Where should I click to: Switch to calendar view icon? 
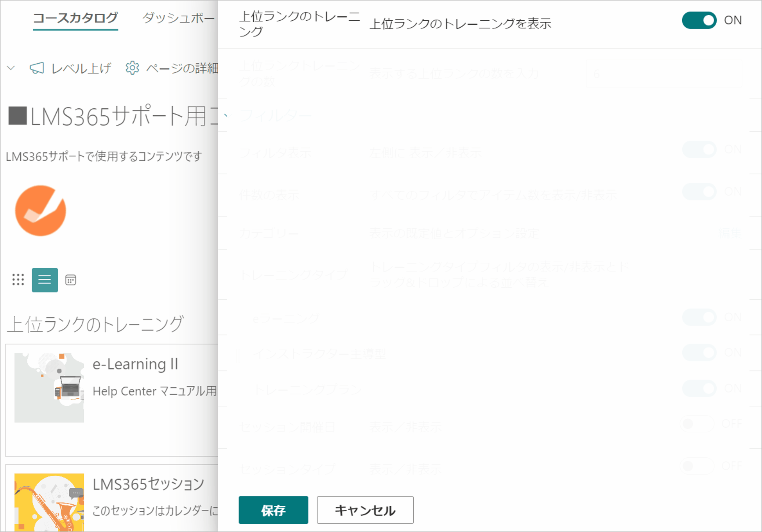pos(71,280)
